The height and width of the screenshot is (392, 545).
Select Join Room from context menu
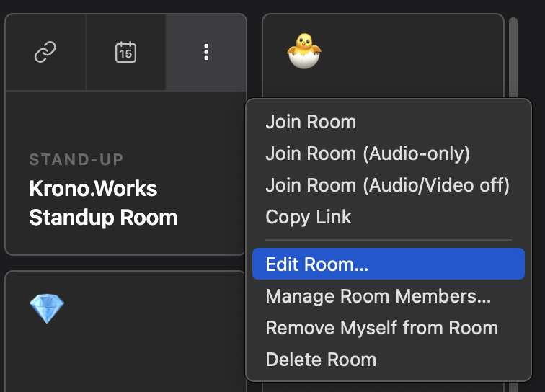point(311,122)
